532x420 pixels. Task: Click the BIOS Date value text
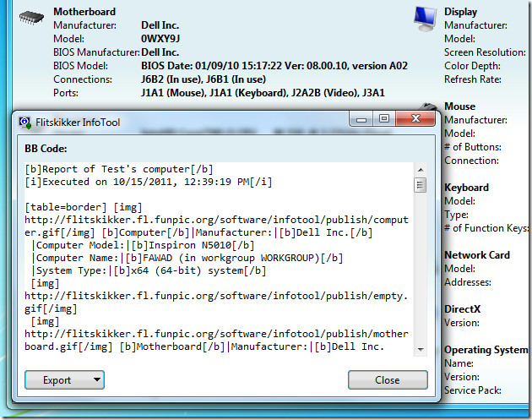click(x=274, y=66)
